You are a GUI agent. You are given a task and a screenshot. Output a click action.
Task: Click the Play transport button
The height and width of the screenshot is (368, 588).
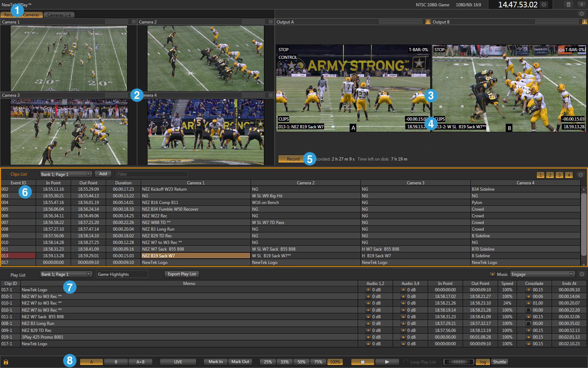pos(387,362)
